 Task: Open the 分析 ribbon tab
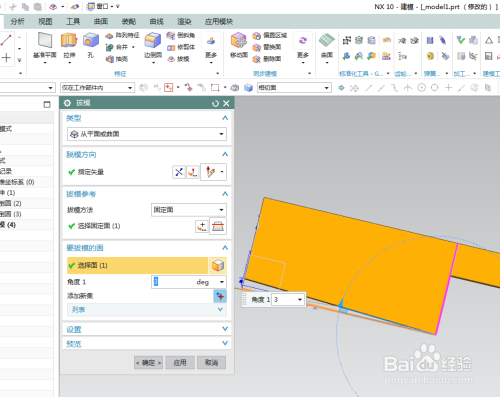click(17, 22)
